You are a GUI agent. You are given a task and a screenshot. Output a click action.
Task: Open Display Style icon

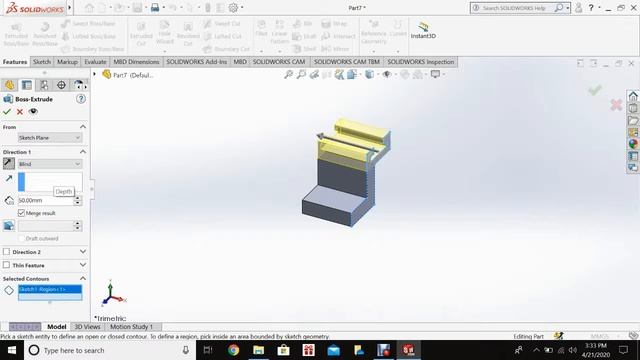point(369,74)
